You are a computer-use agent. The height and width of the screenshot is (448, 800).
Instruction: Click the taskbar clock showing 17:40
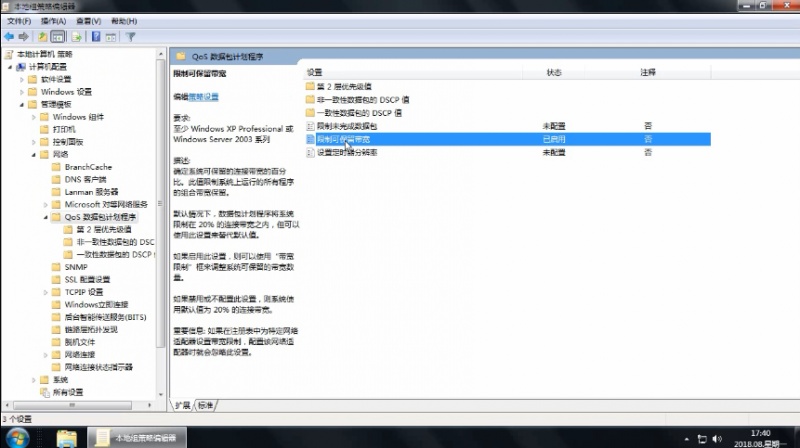pos(760,433)
